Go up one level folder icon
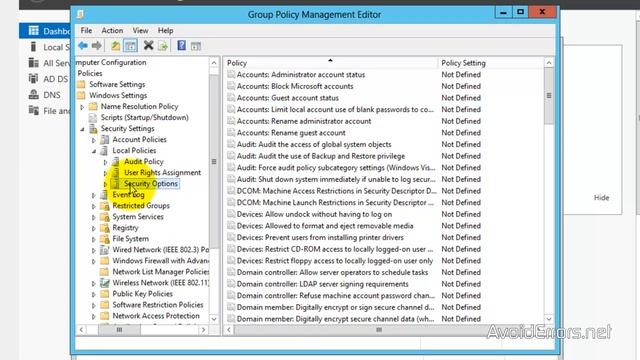Screen dimensions: 640x360 (x=116, y=46)
